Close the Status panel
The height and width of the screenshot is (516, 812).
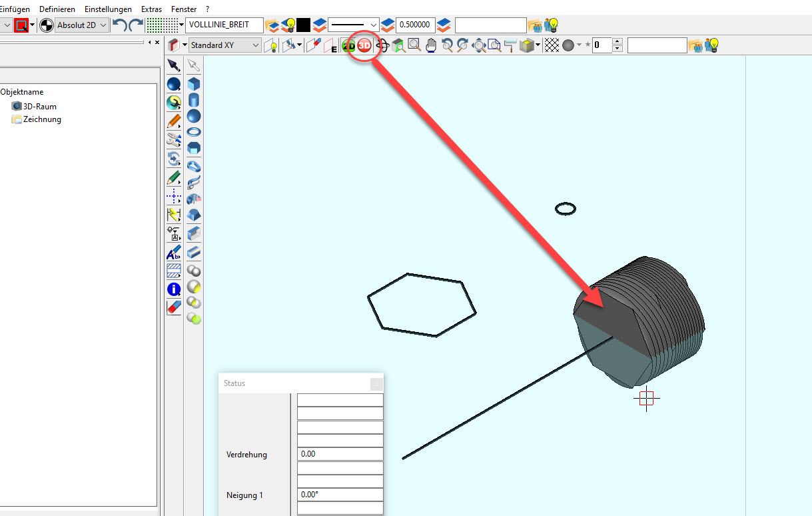tap(376, 383)
